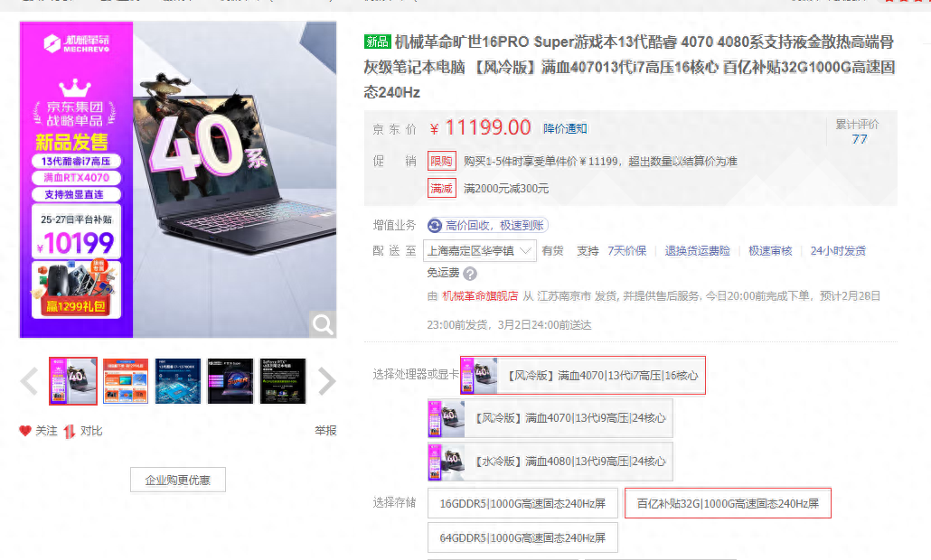
Task: Click the question mark icon beside 免运费
Action: click(470, 274)
